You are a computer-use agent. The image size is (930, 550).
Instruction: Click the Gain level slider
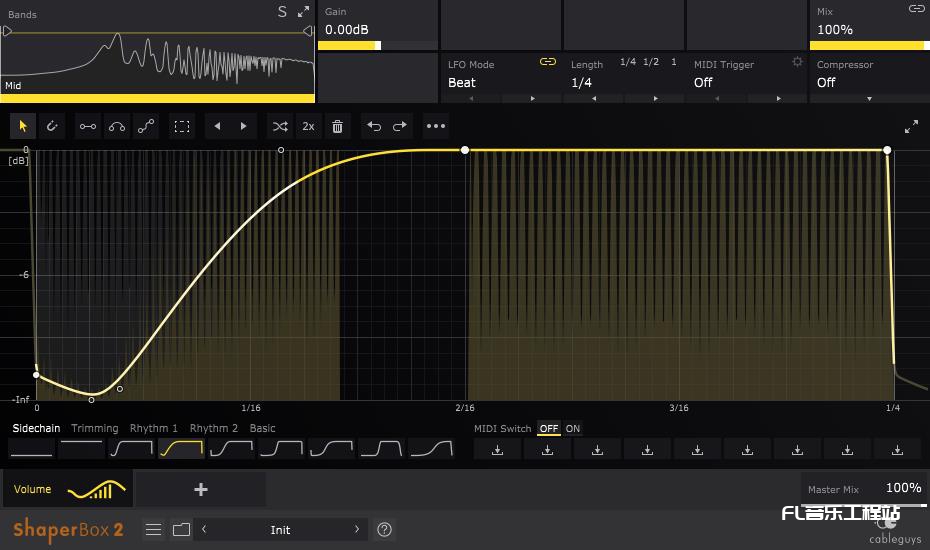click(378, 46)
